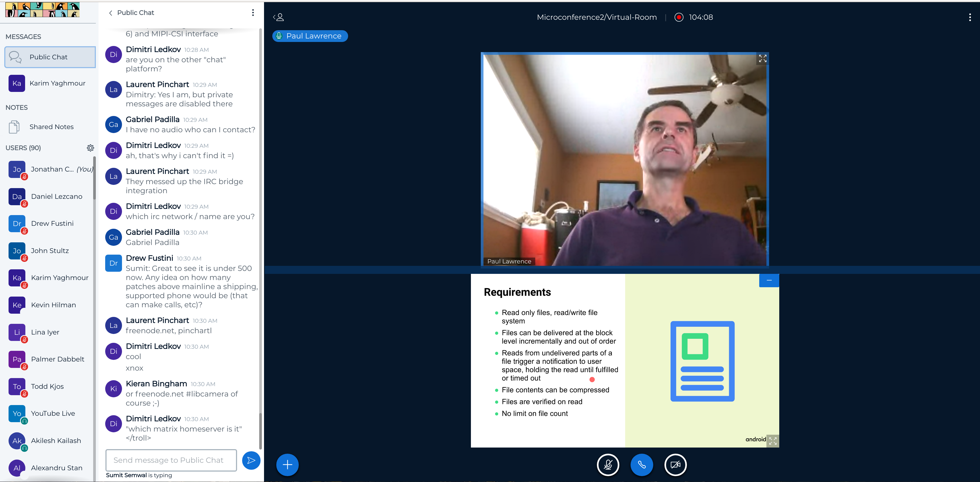The image size is (980, 482).
Task: Open the Public Chat options menu
Action: coord(253,13)
